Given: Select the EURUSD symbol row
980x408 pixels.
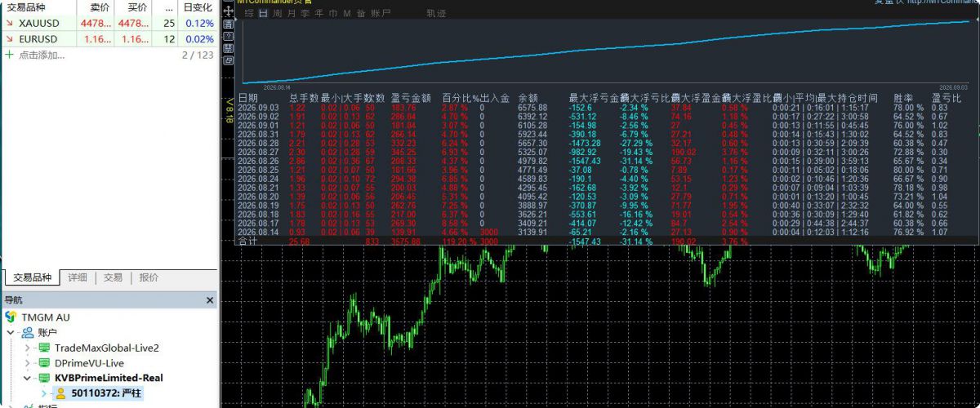Looking at the screenshot, I should click(109, 39).
